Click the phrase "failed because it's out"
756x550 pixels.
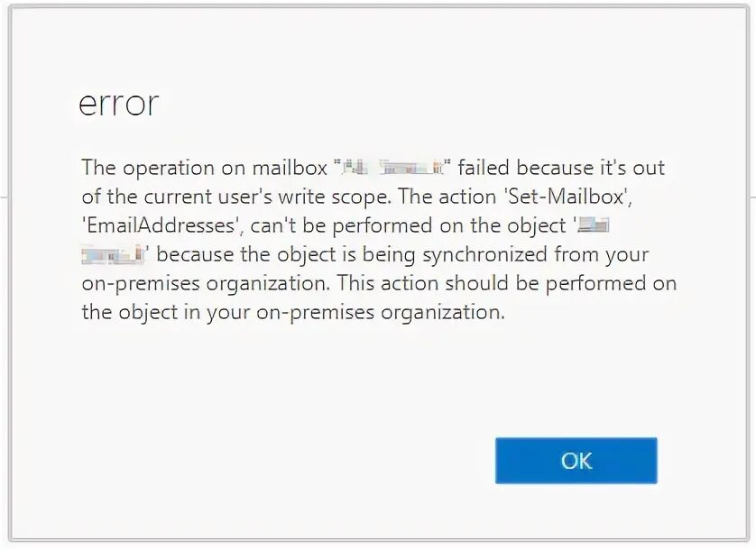click(561, 168)
